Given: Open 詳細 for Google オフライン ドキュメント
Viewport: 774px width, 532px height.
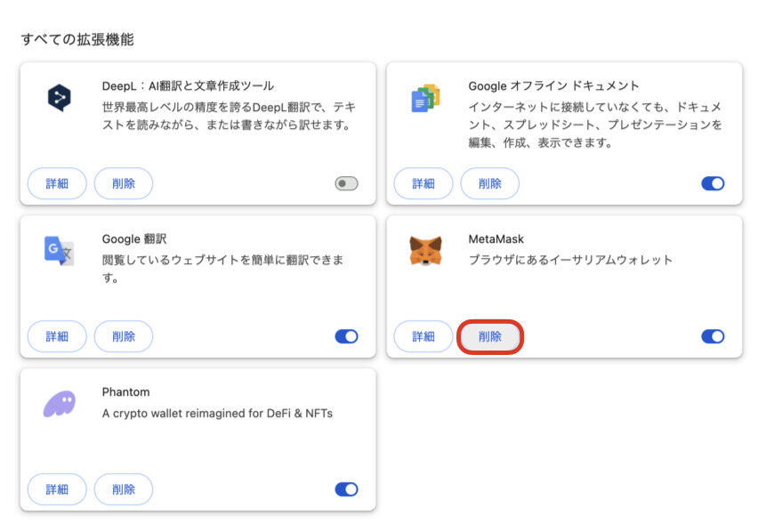Looking at the screenshot, I should pos(423,183).
